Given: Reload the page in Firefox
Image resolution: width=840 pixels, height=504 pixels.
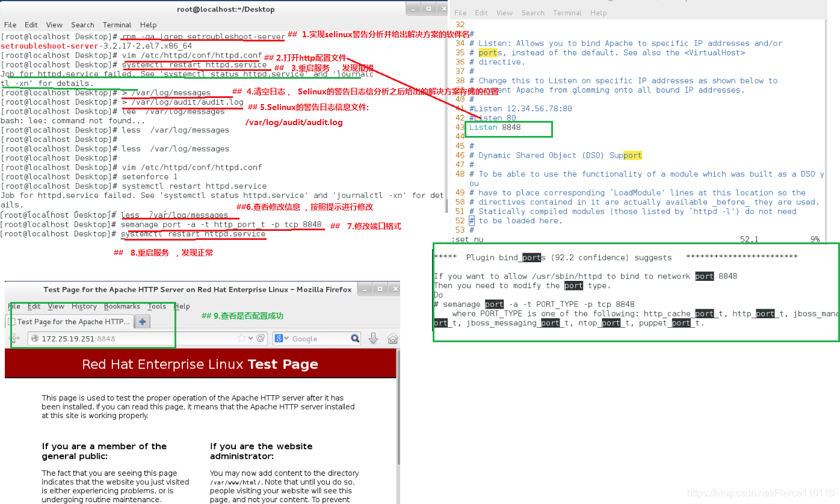Looking at the screenshot, I should point(261,339).
